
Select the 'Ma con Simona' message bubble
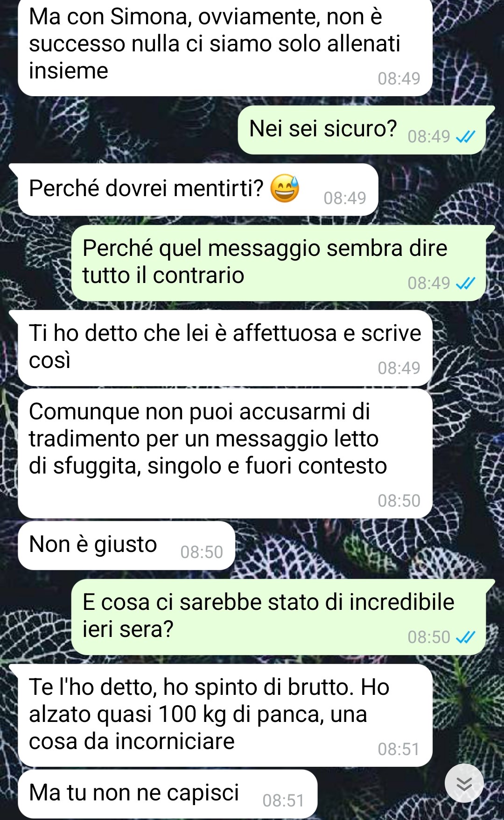[225, 47]
